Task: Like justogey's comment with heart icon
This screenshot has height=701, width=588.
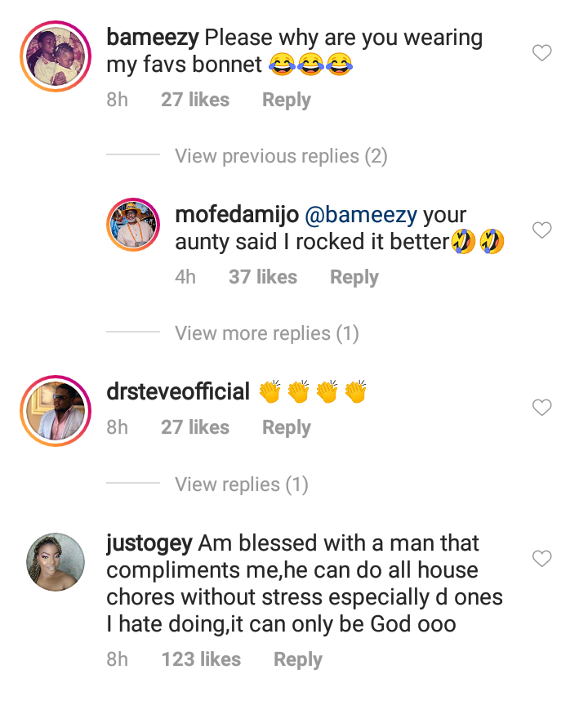Action: 541,558
